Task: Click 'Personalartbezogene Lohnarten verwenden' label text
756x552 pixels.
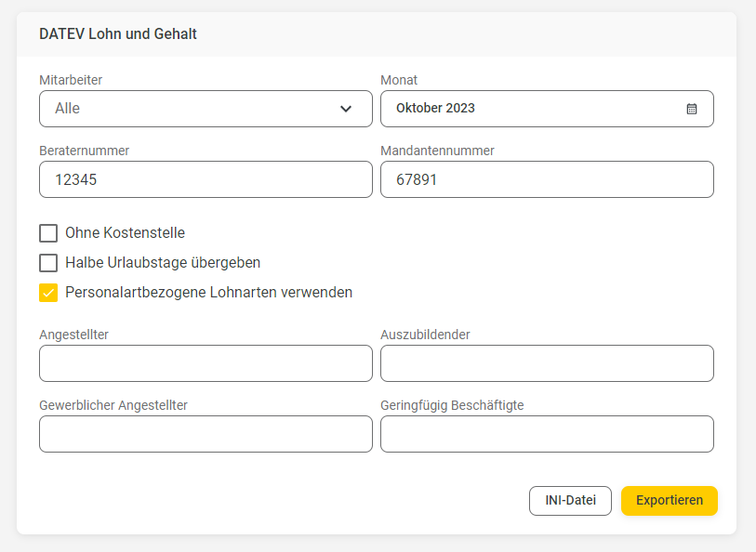Action: coord(209,293)
